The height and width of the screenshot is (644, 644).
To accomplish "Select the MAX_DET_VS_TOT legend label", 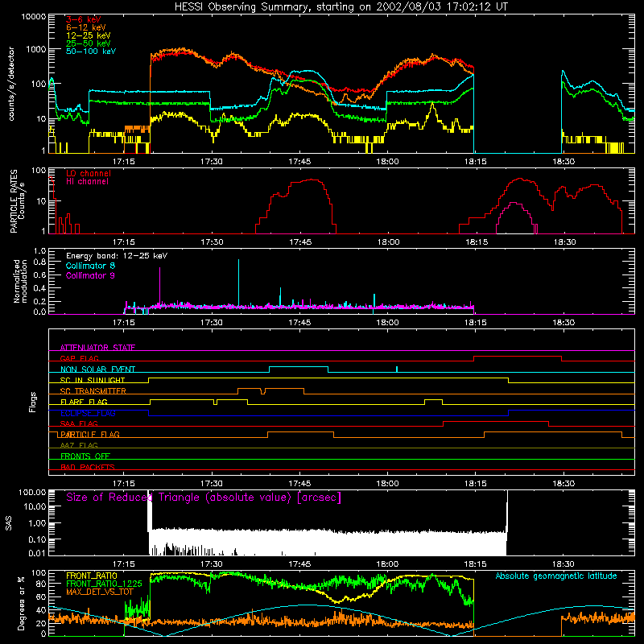I will click(99, 592).
